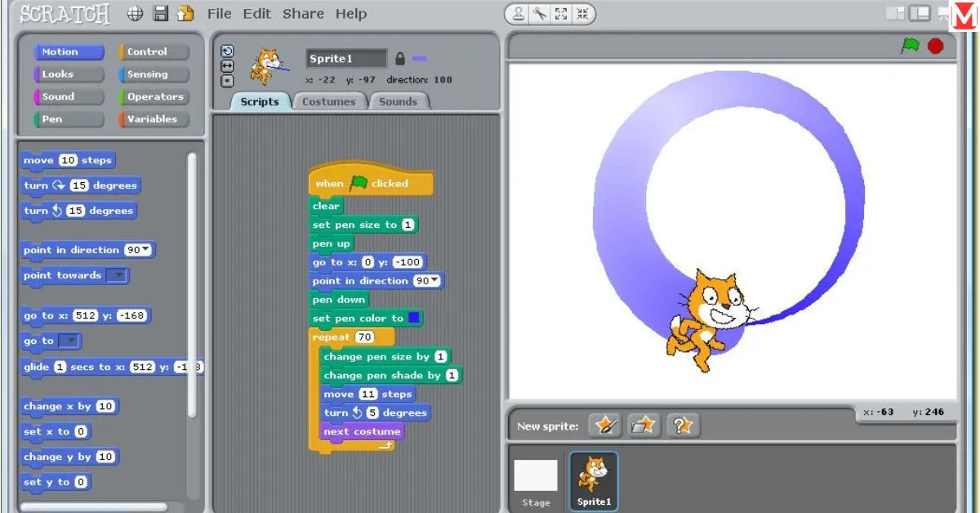Open the palette go to target dropdown
980x513 pixels.
click(x=70, y=341)
